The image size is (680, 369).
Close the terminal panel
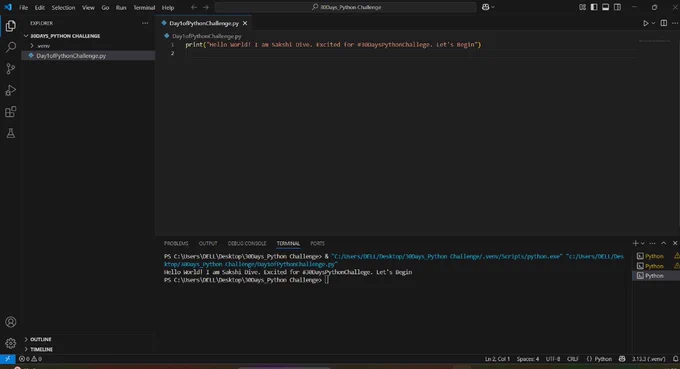pos(675,243)
